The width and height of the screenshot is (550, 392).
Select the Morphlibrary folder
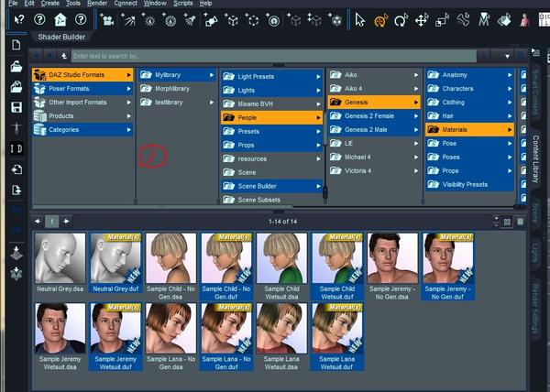point(178,89)
